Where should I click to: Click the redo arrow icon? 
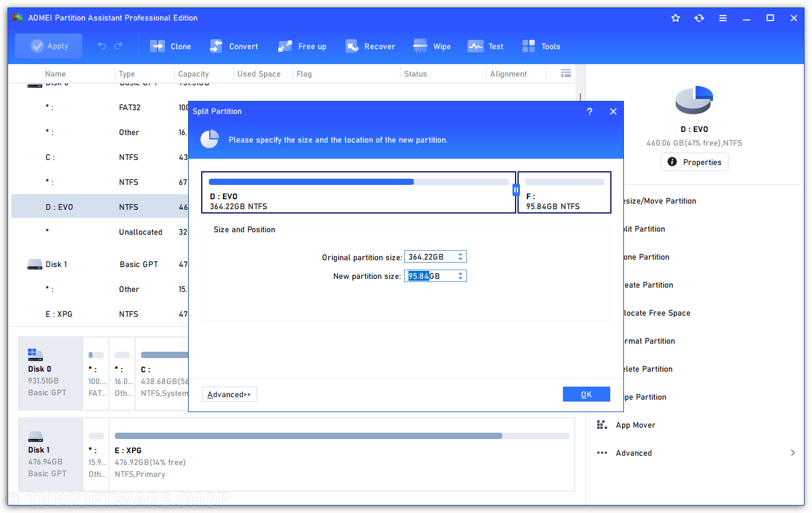pos(118,46)
